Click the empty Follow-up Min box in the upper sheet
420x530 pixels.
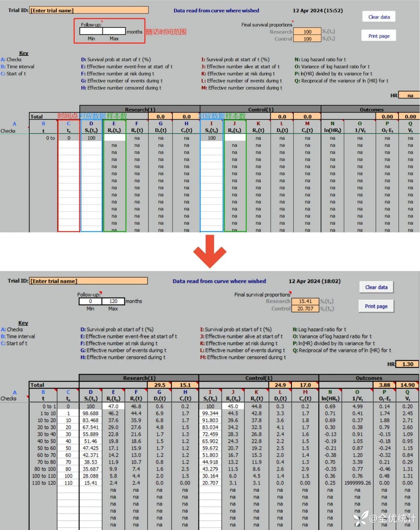(91, 32)
